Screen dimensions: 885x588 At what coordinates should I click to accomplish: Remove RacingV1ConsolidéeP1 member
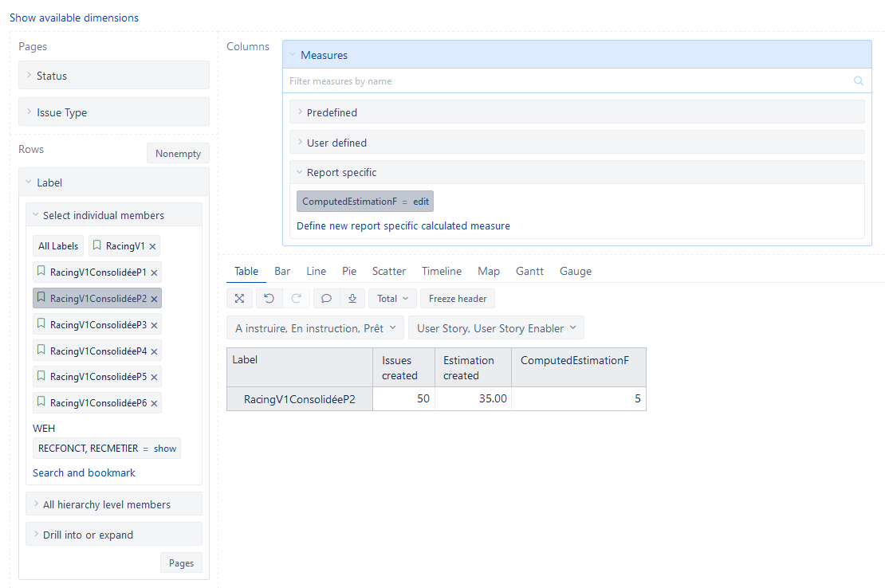pyautogui.click(x=154, y=272)
